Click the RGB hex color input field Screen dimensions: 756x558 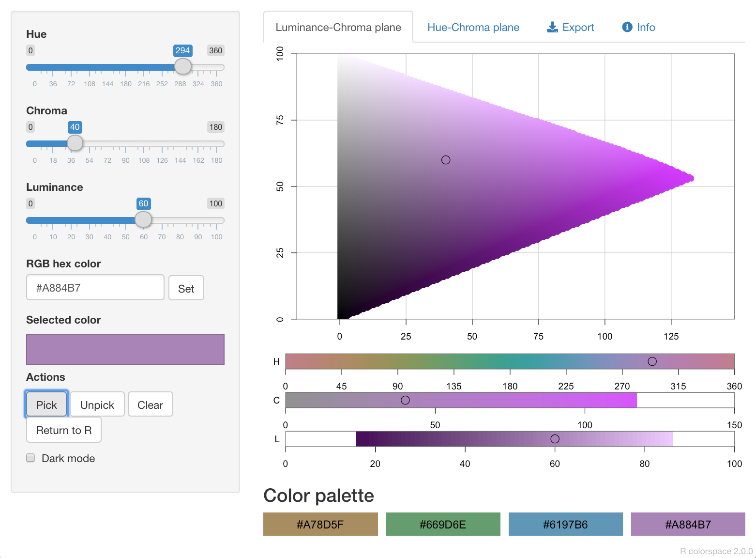point(95,288)
